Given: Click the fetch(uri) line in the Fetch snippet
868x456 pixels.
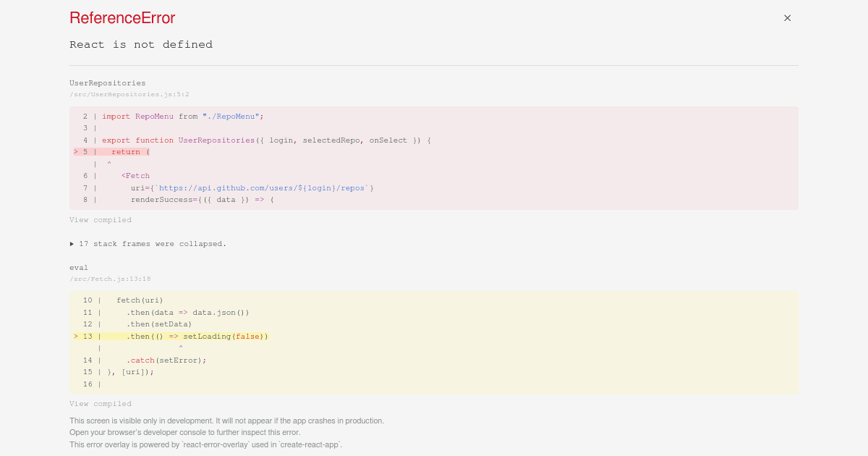Looking at the screenshot, I should pos(142,300).
